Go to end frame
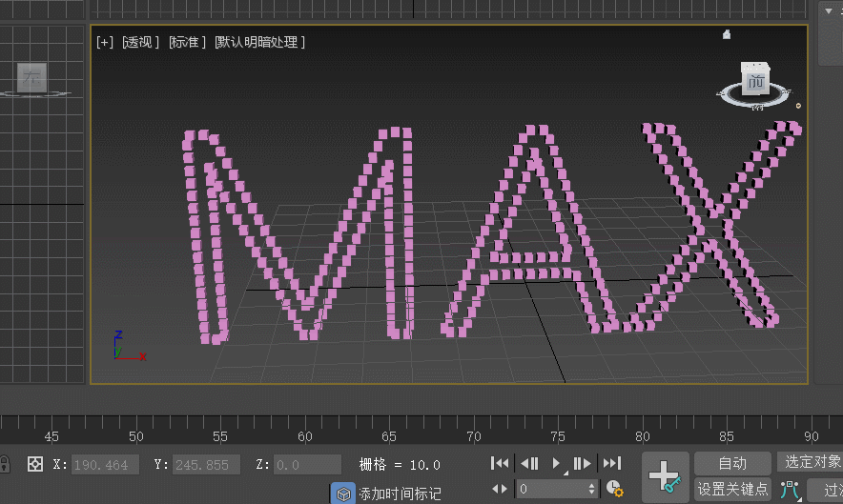 click(612, 463)
